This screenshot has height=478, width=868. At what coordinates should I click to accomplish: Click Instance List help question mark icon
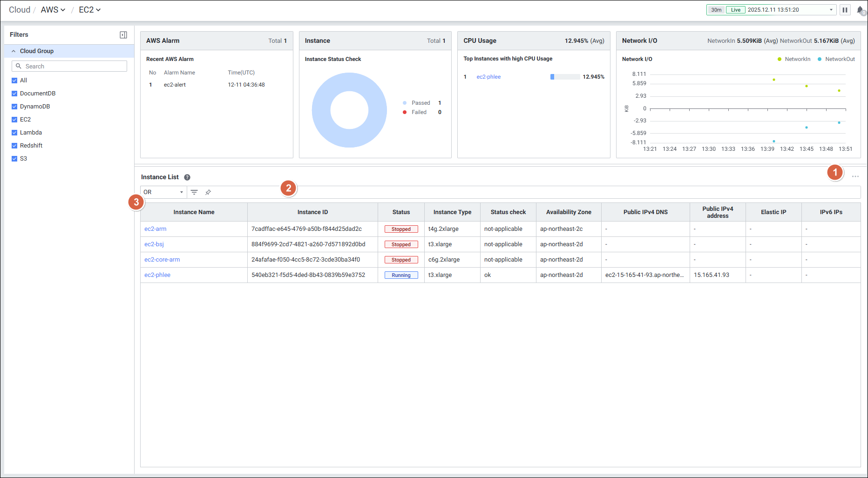click(x=187, y=177)
